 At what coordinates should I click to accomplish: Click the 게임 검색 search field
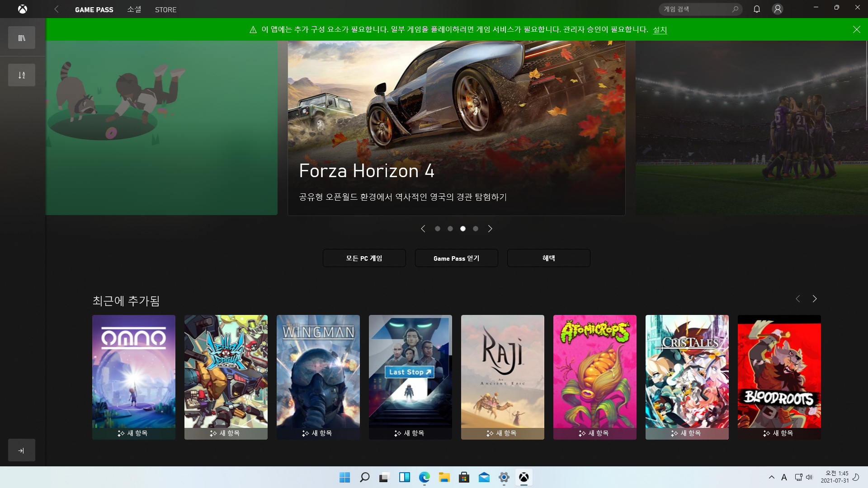[x=700, y=9]
